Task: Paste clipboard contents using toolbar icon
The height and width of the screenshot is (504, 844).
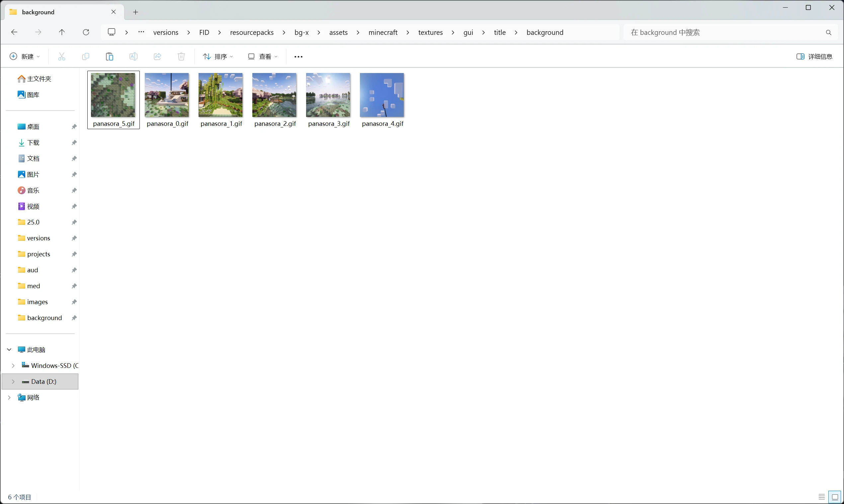Action: pyautogui.click(x=109, y=57)
